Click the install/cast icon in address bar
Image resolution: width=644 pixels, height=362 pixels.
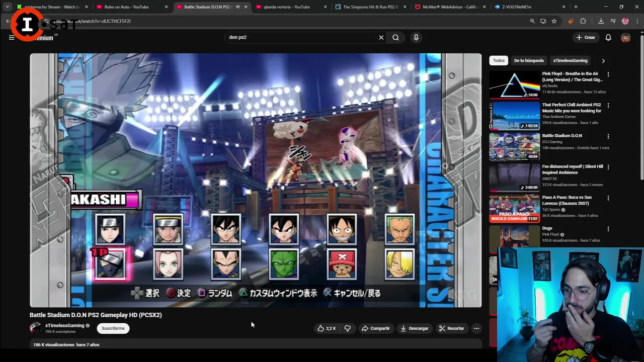(x=543, y=21)
